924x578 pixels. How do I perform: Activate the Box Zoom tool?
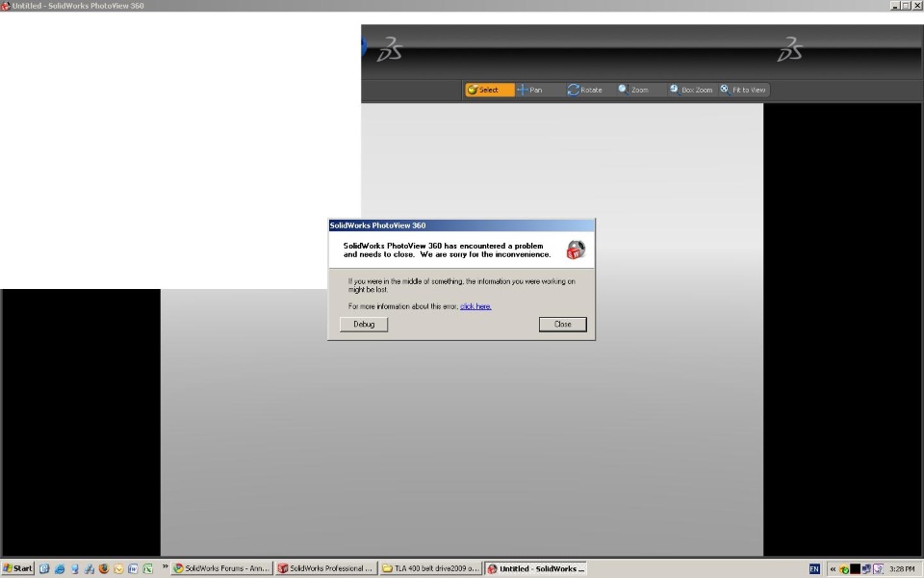[x=691, y=90]
